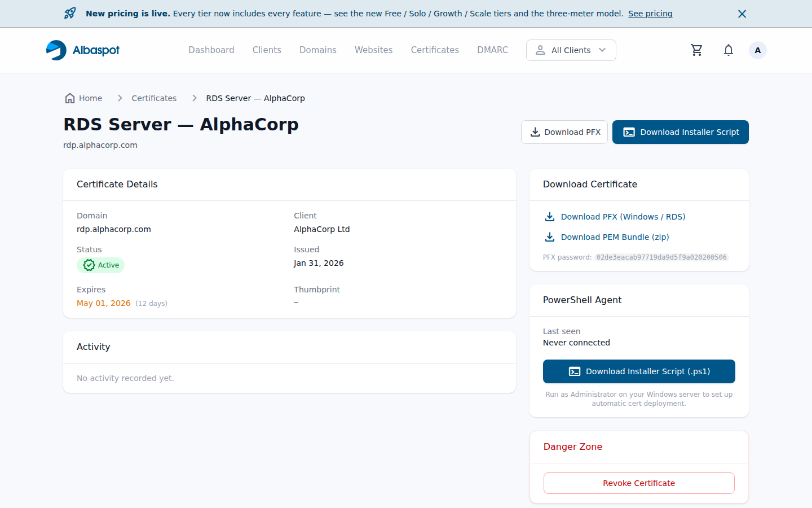Expand the All Clients dropdown
This screenshot has width=812, height=508.
(571, 50)
